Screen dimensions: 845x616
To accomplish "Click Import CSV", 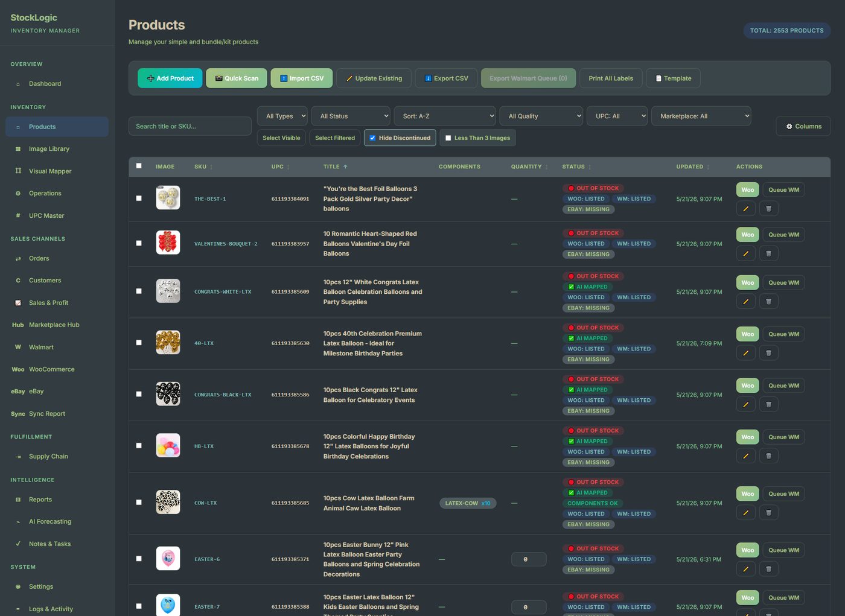I will (x=301, y=78).
